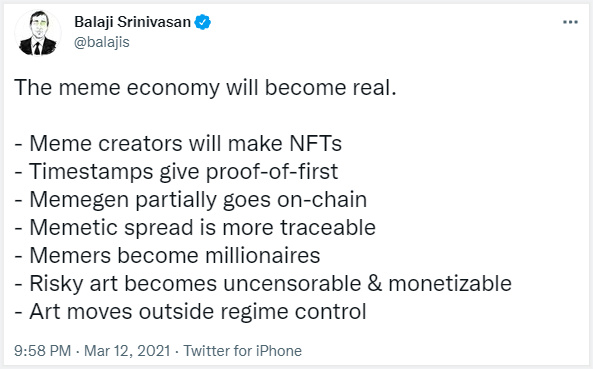This screenshot has height=369, width=593.
Task: Select the word 'Timestamps' in the tweet
Action: pyautogui.click(x=91, y=172)
